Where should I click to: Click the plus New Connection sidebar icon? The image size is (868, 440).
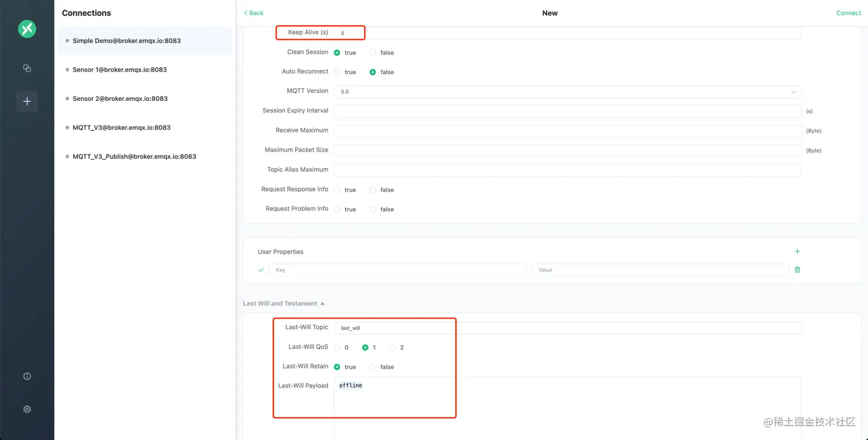[27, 102]
